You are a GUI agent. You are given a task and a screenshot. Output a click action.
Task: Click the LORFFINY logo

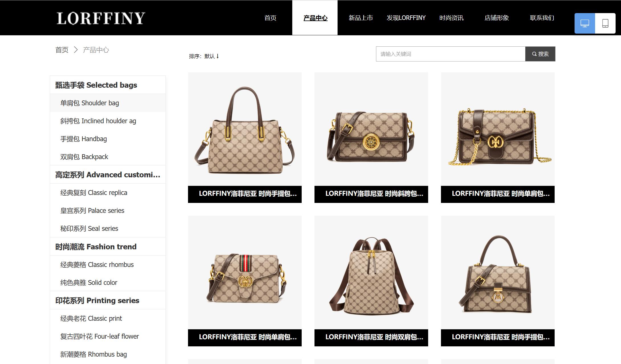(x=101, y=18)
